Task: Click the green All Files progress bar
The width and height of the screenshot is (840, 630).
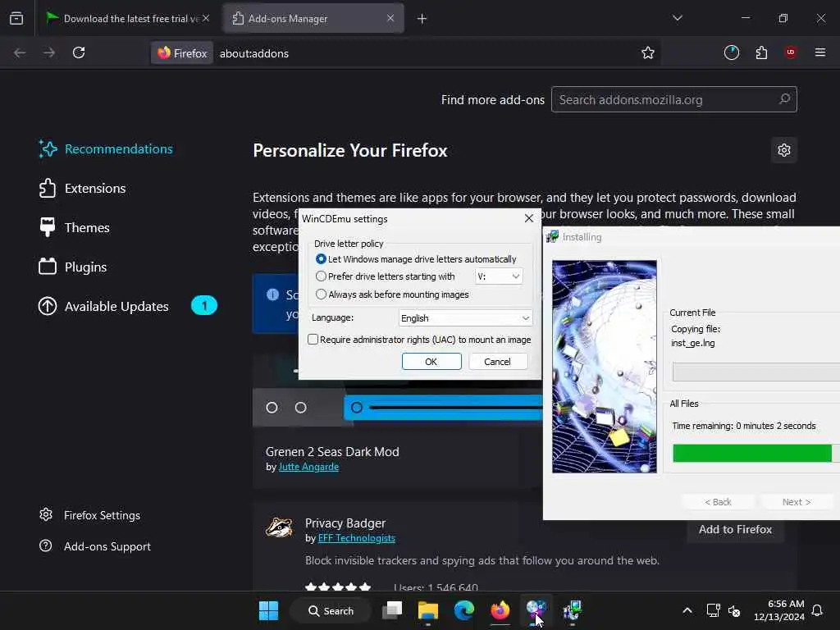Action: coord(756,453)
